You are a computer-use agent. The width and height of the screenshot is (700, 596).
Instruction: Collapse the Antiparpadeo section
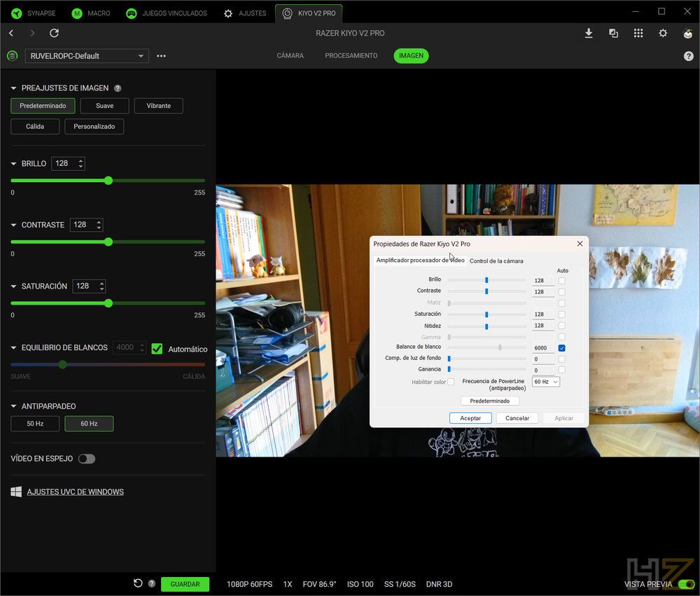pyautogui.click(x=13, y=406)
